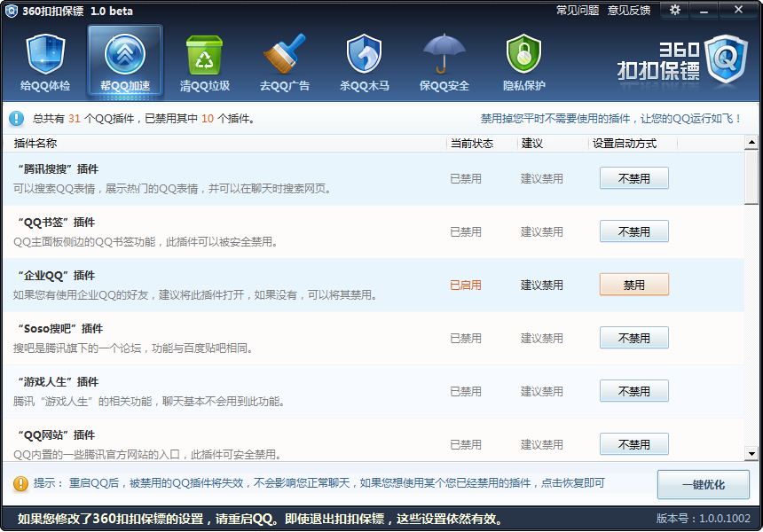
Task: Click Soso搜吧 description about 论坛
Action: (133, 348)
